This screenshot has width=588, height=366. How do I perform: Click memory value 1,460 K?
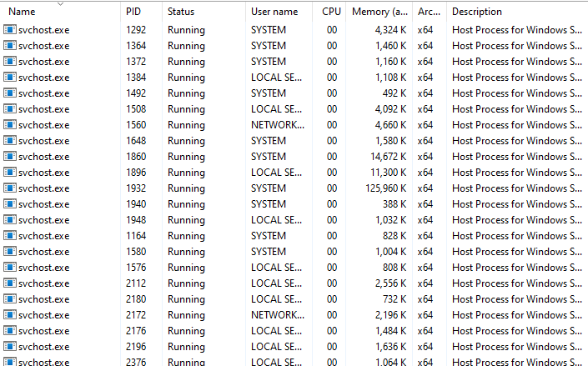(390, 45)
